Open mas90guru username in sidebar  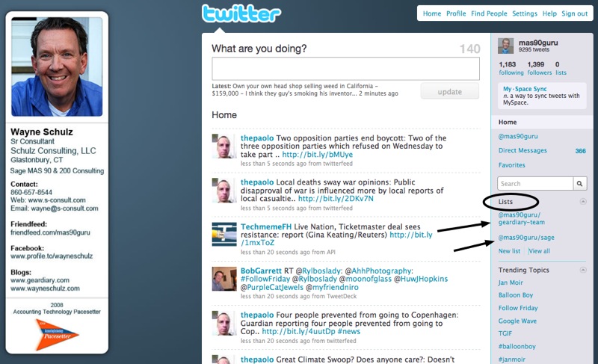click(x=538, y=43)
